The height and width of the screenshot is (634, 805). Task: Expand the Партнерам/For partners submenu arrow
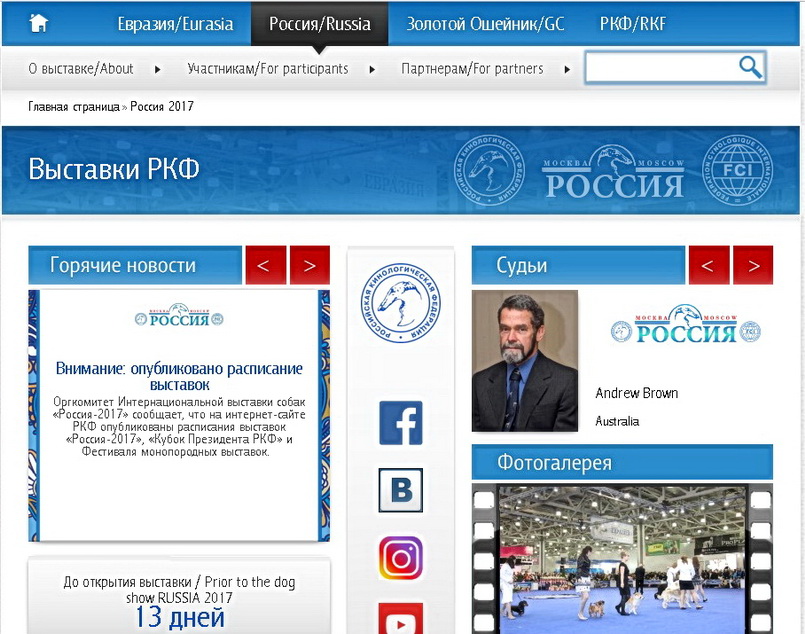point(567,69)
